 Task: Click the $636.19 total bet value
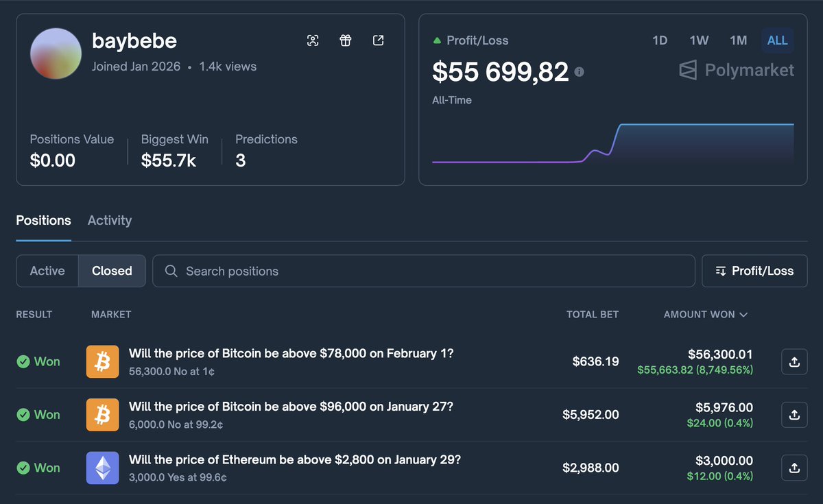tap(595, 361)
